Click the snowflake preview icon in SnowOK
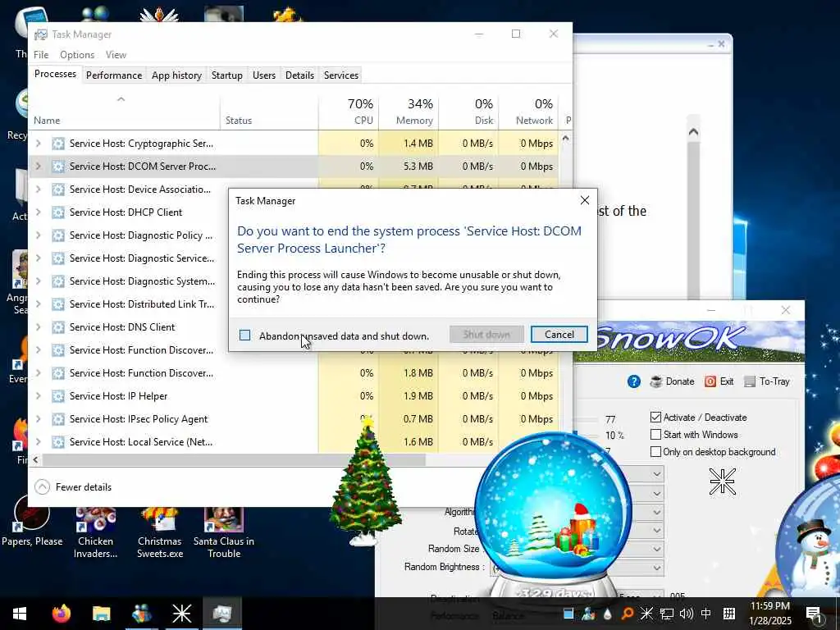Image resolution: width=840 pixels, height=630 pixels. click(722, 481)
